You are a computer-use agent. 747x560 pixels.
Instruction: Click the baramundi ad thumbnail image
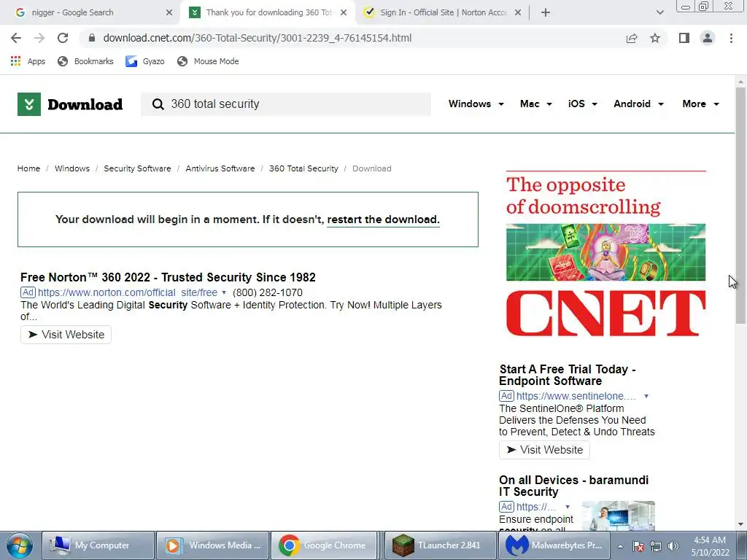[x=619, y=516]
